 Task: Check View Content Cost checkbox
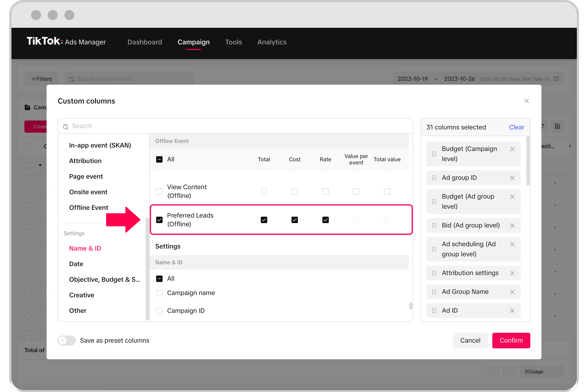click(295, 191)
